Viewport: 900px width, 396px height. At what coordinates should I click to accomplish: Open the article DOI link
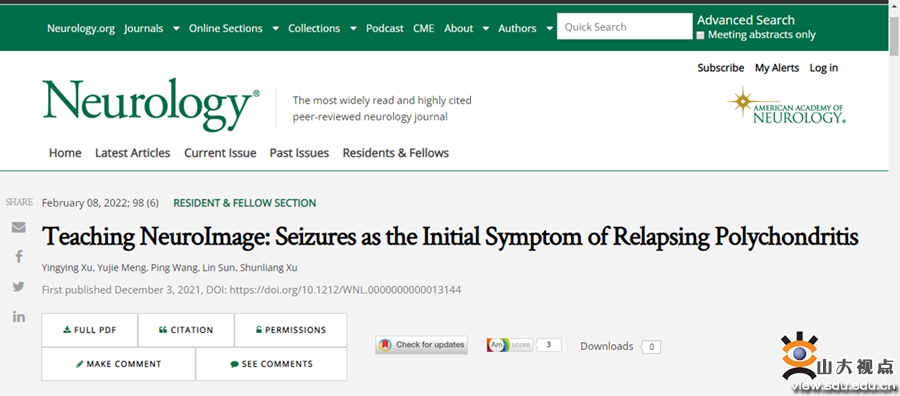(345, 290)
